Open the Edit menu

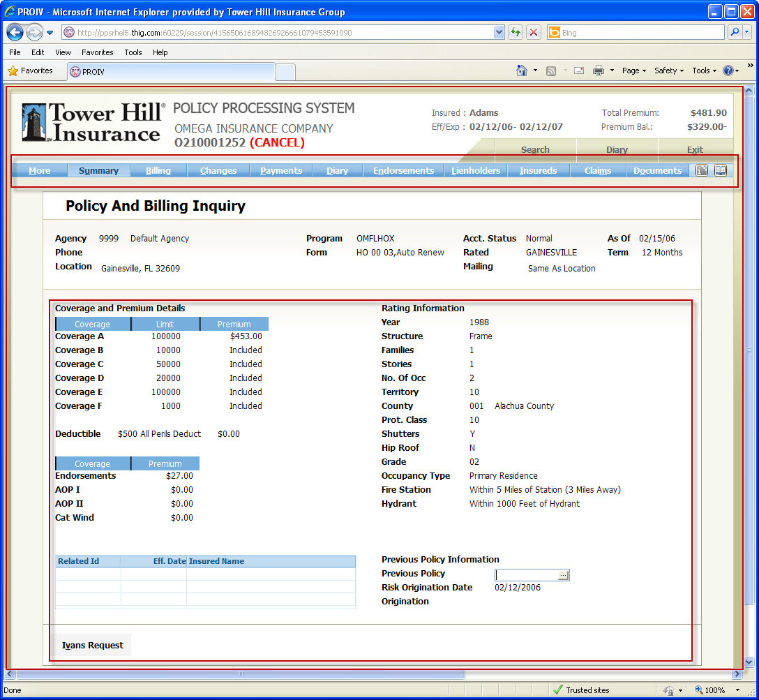38,52
